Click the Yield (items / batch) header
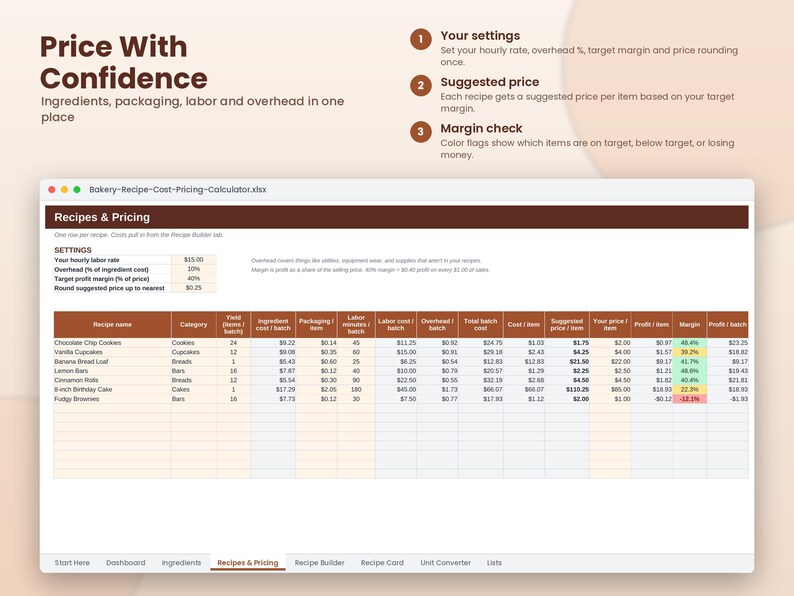This screenshot has height=596, width=794. (x=233, y=325)
